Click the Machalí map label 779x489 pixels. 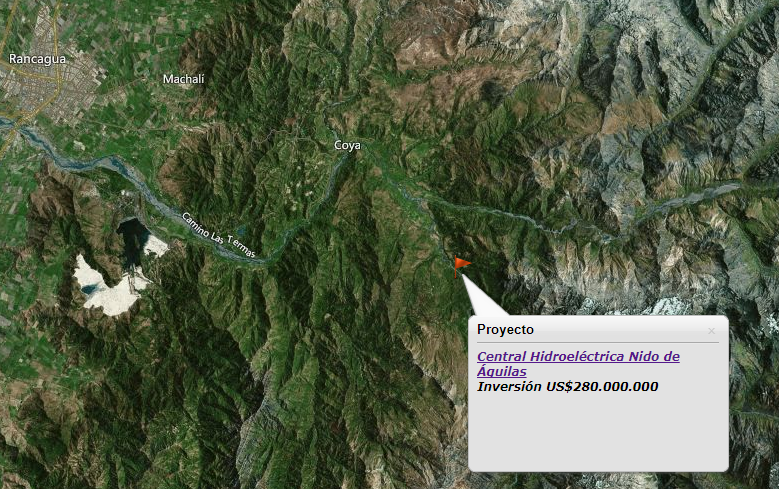[x=183, y=79]
